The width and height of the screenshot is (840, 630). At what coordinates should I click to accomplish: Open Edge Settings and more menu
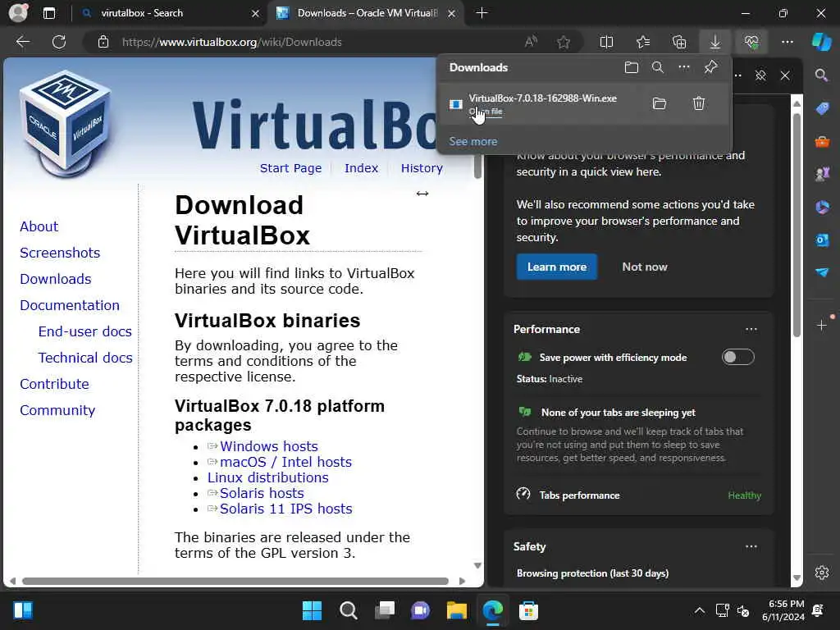point(787,42)
